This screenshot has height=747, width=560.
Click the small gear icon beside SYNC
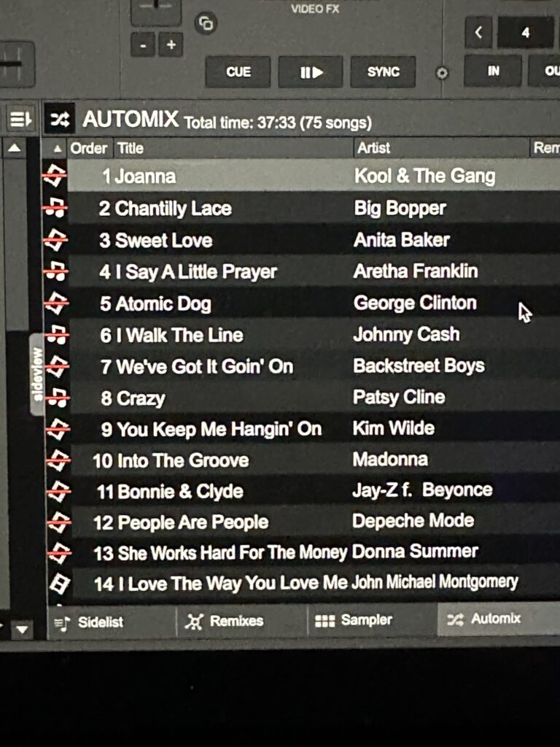442,73
